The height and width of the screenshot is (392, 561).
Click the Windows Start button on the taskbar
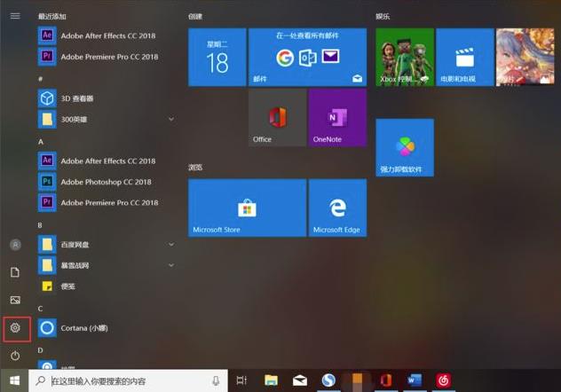[x=14, y=380]
